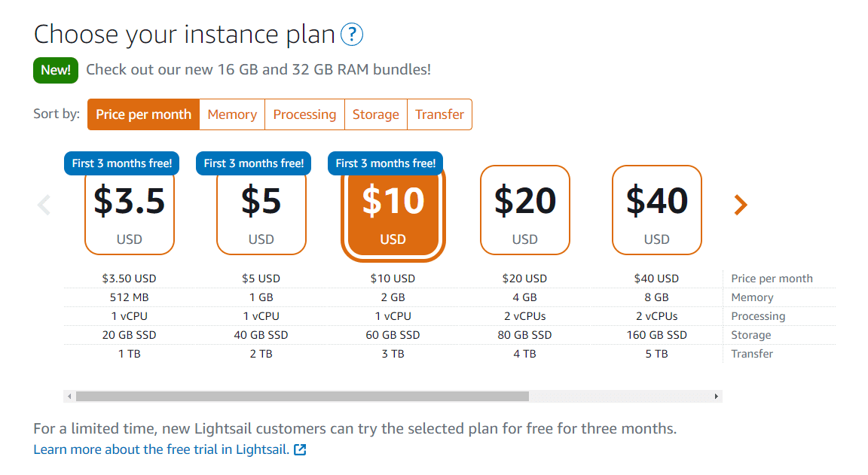Click the New! badge
This screenshot has width=868, height=475.
(55, 70)
